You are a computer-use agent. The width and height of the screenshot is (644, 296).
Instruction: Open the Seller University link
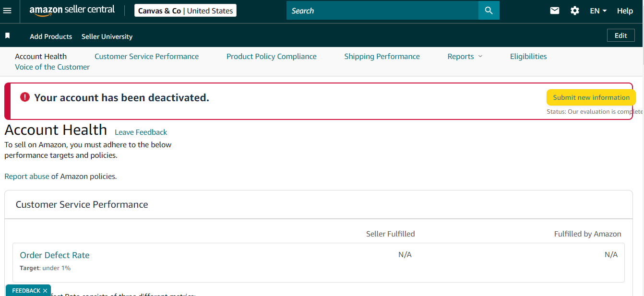pos(107,36)
